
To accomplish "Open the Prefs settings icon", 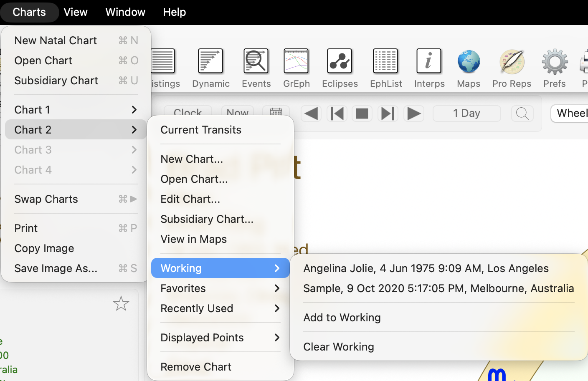I will (x=554, y=61).
